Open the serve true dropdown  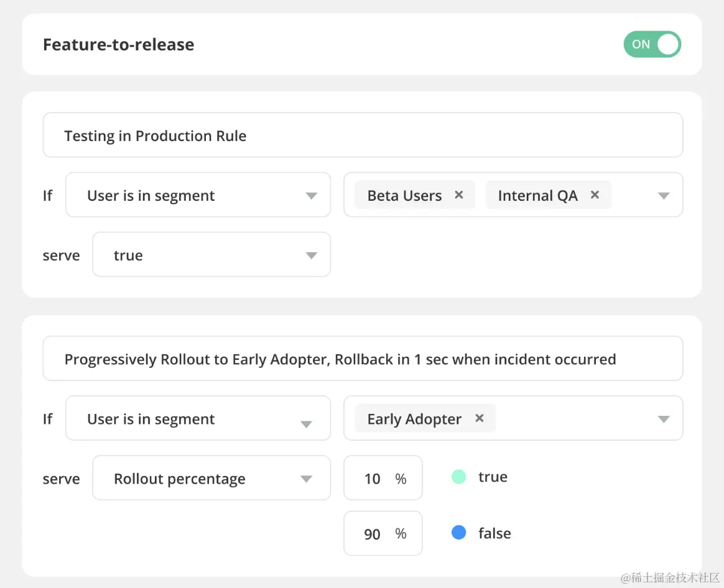pyautogui.click(x=211, y=255)
